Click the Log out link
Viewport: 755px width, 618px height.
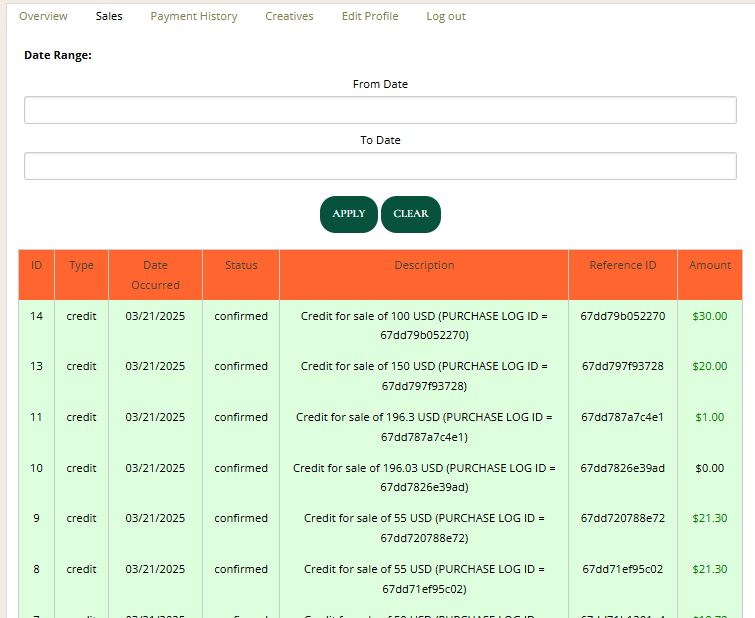pyautogui.click(x=445, y=16)
